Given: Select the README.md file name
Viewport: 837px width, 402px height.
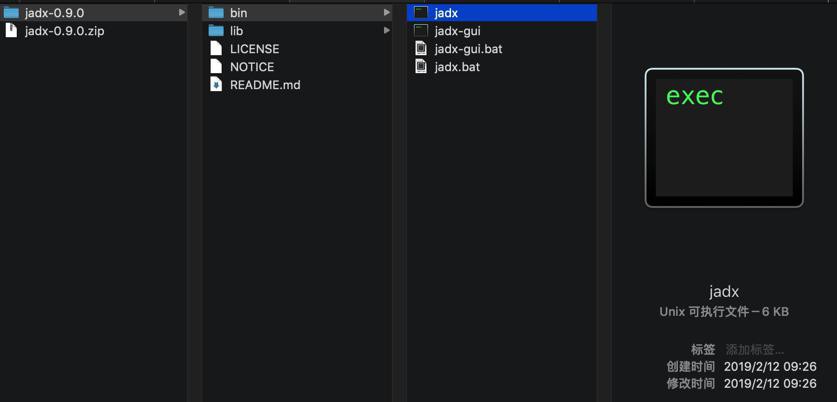Looking at the screenshot, I should coord(265,85).
